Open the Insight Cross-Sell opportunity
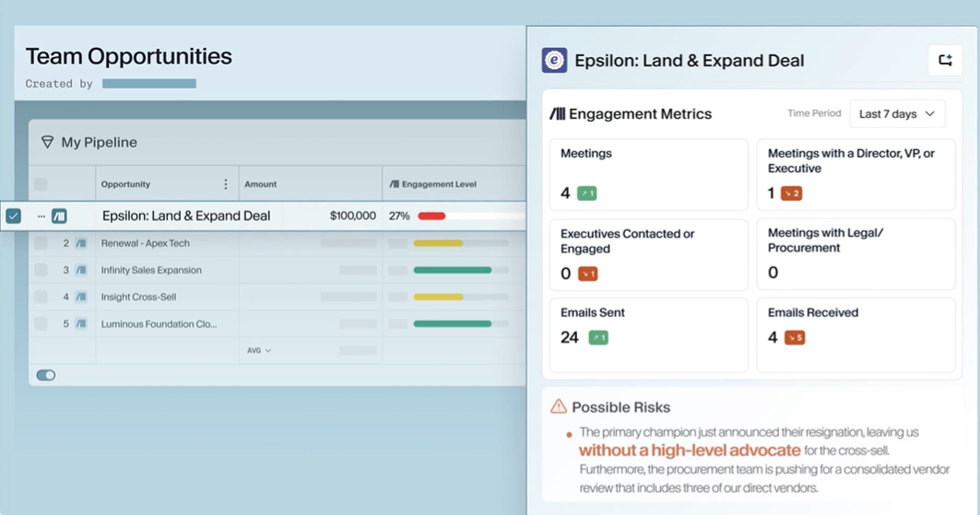The width and height of the screenshot is (980, 515). [139, 298]
